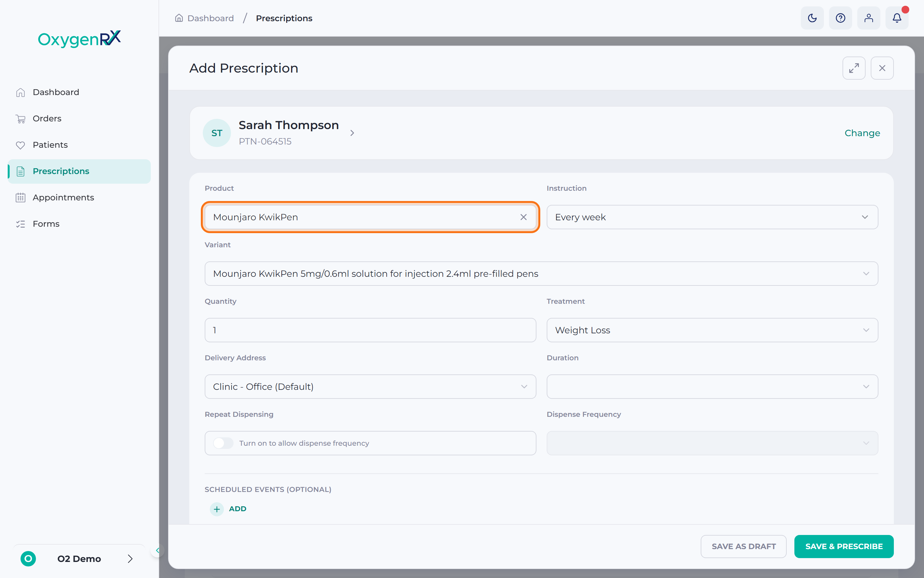Screen dimensions: 924x578
Task: Click the home icon in breadcrumb
Action: coord(179,18)
